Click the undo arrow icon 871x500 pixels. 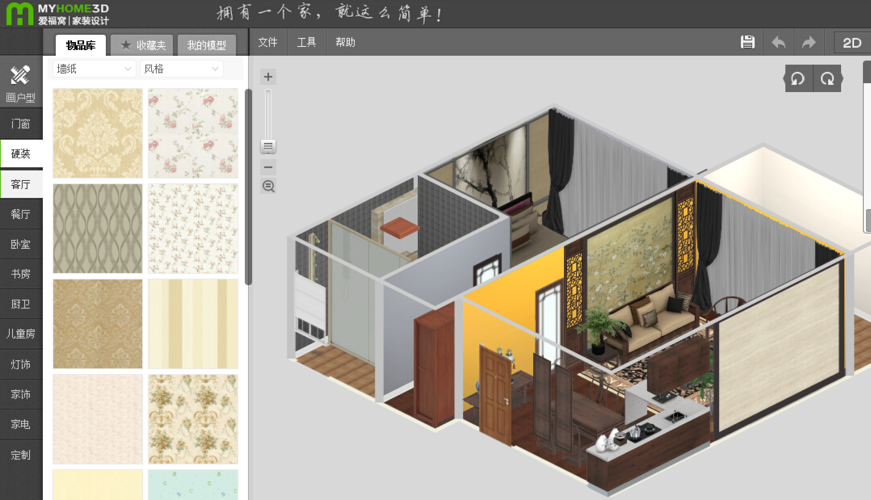coord(778,42)
